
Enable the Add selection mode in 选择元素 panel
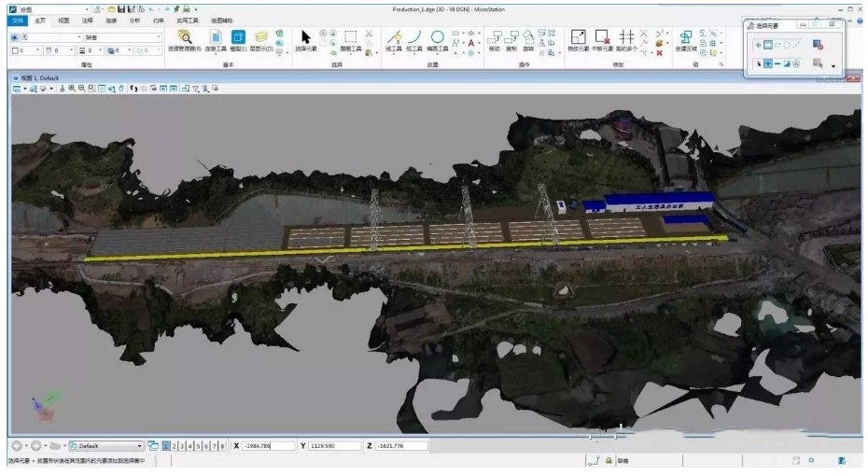(x=768, y=63)
